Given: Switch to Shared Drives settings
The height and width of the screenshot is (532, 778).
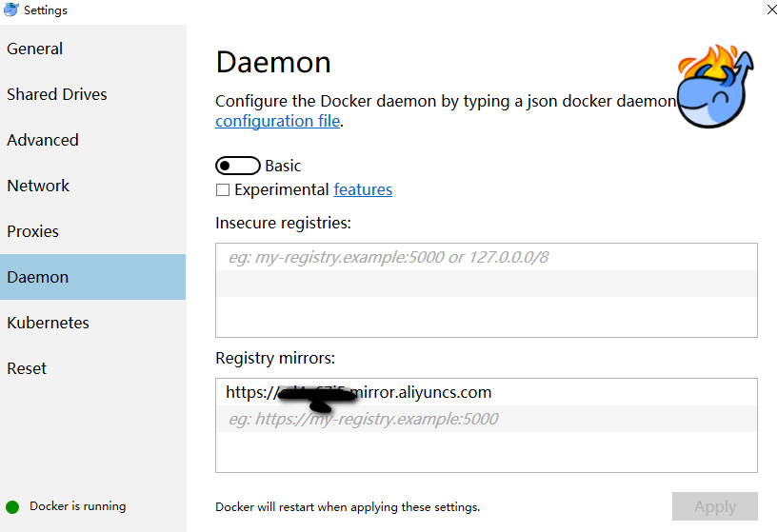Looking at the screenshot, I should pyautogui.click(x=57, y=94).
